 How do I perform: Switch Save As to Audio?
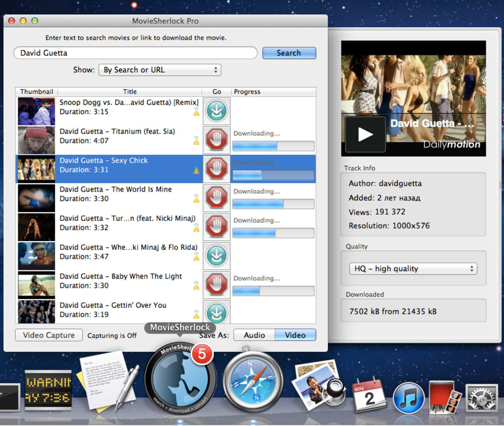pos(254,335)
